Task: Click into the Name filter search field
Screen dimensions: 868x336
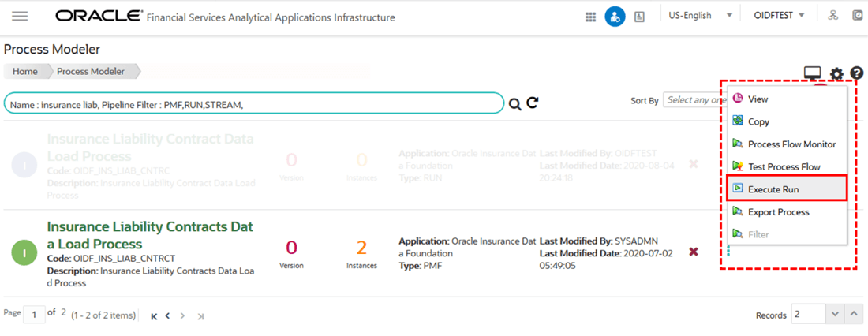Action: pos(253,103)
